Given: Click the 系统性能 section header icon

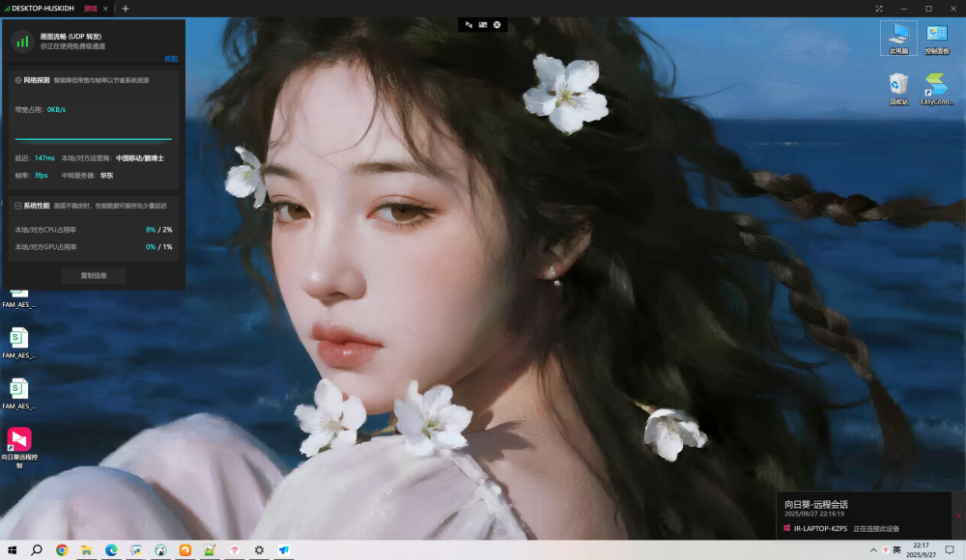Looking at the screenshot, I should (x=17, y=206).
